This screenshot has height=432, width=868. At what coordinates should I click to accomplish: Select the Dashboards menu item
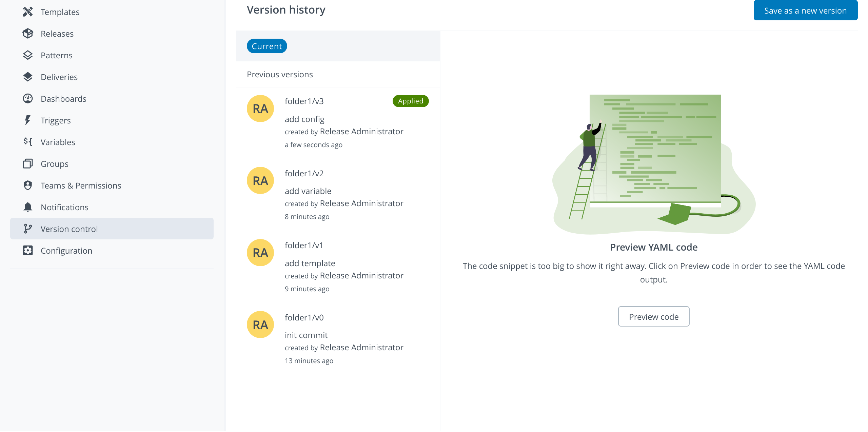[x=63, y=98]
